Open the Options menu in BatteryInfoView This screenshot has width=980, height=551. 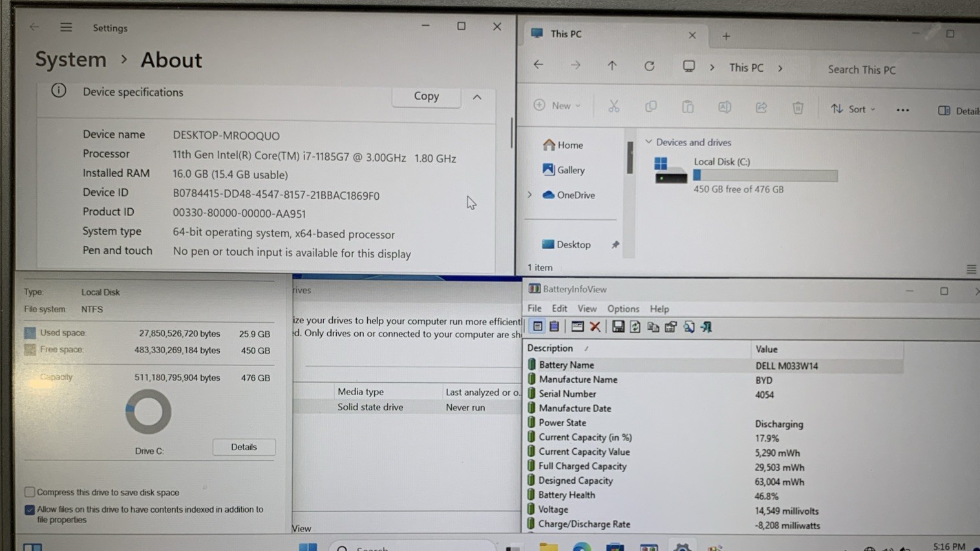point(623,309)
